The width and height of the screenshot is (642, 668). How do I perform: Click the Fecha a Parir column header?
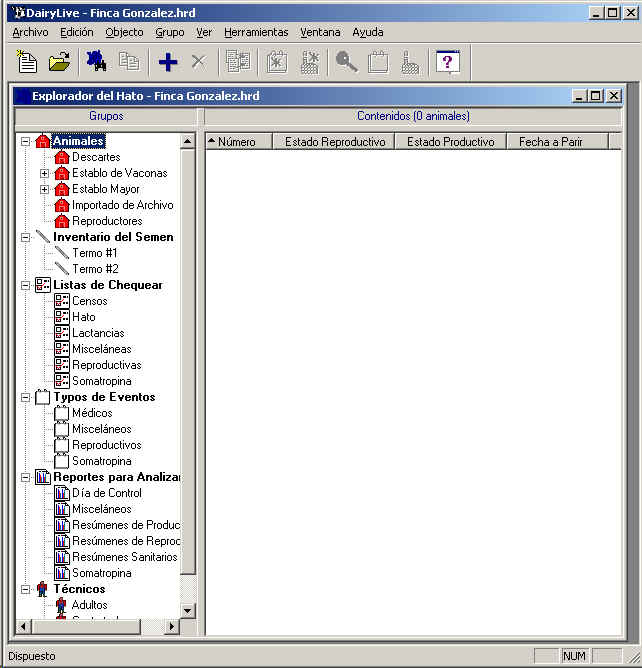550,142
